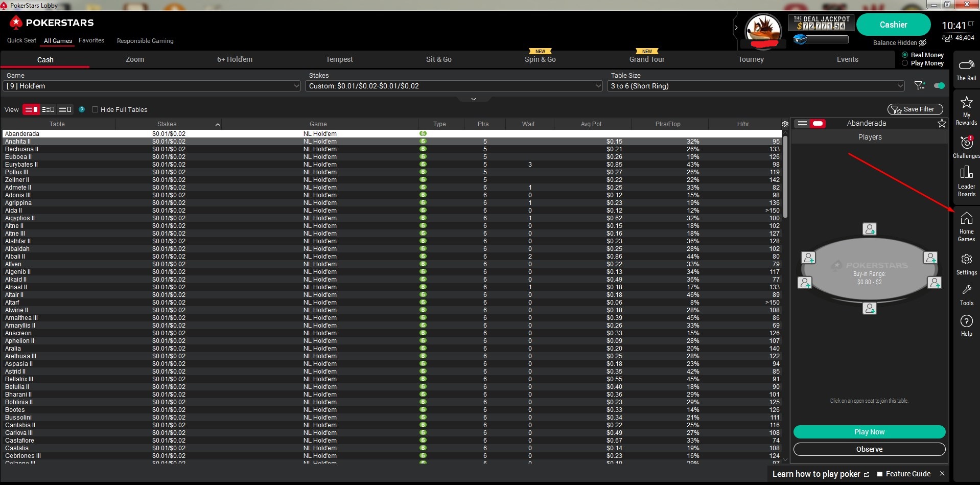Open the Table Size dropdown
This screenshot has width=980, height=485.
(756, 86)
